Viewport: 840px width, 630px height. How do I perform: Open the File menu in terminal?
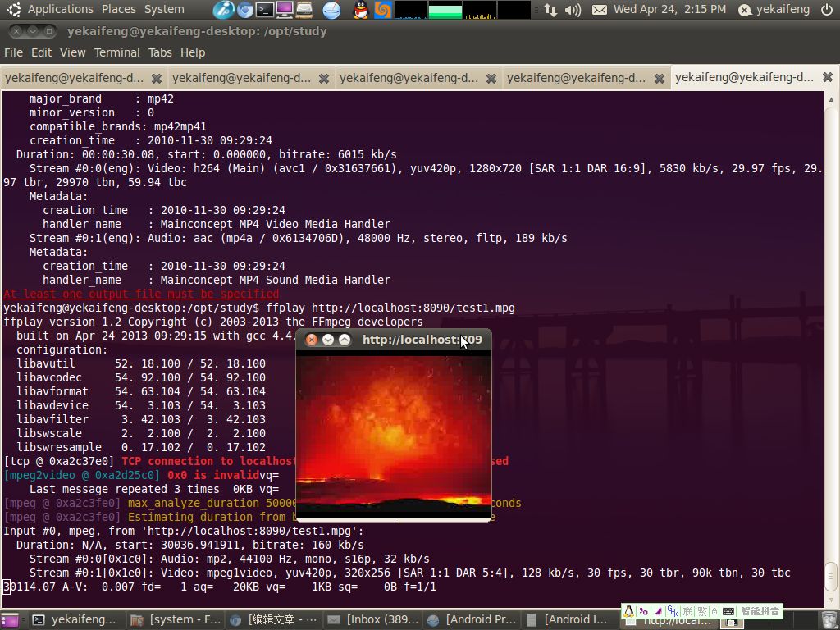13,52
